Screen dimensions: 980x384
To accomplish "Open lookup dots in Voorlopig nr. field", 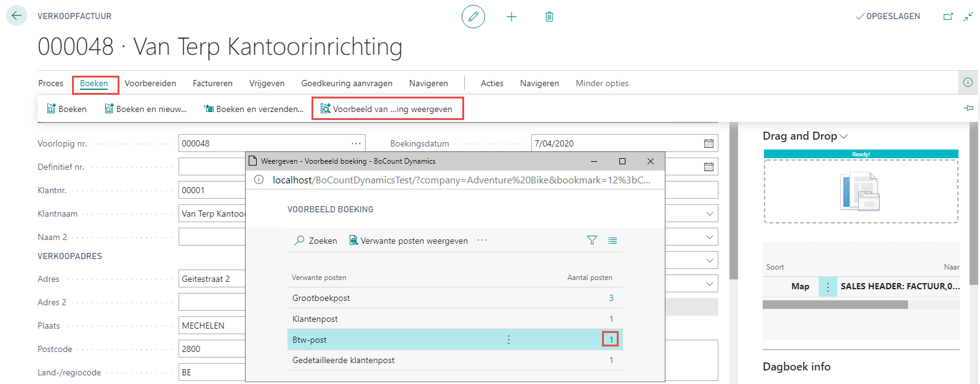I will click(356, 143).
